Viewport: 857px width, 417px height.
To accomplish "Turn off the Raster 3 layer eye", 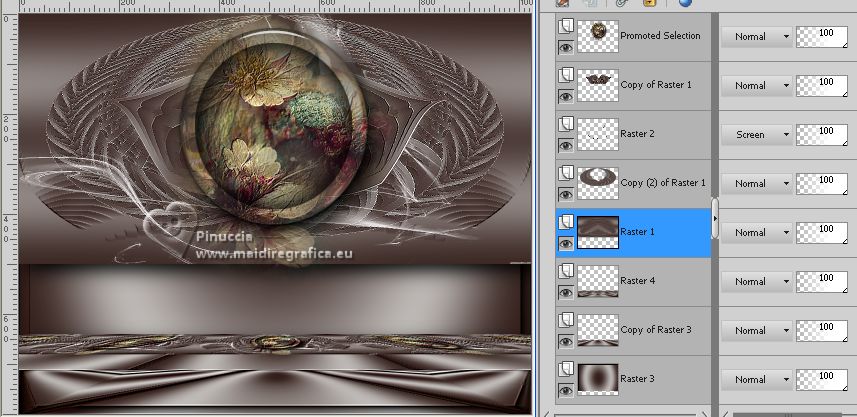I will click(x=566, y=390).
